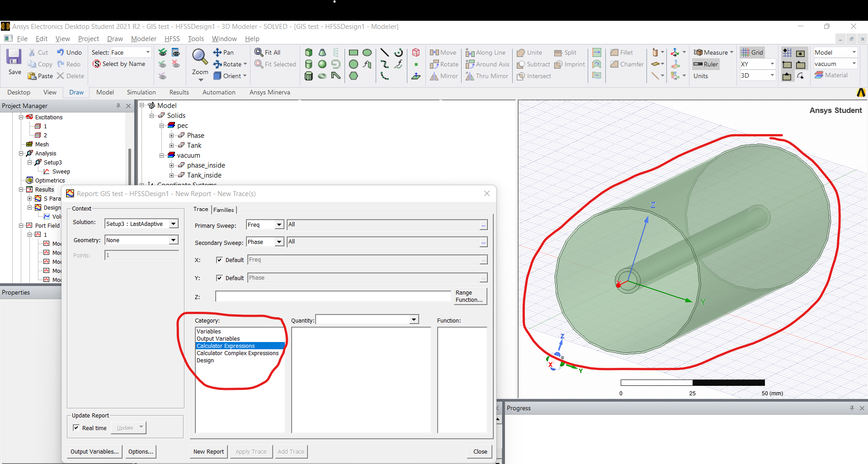Select Calculator Complex Expressions category

pos(237,353)
